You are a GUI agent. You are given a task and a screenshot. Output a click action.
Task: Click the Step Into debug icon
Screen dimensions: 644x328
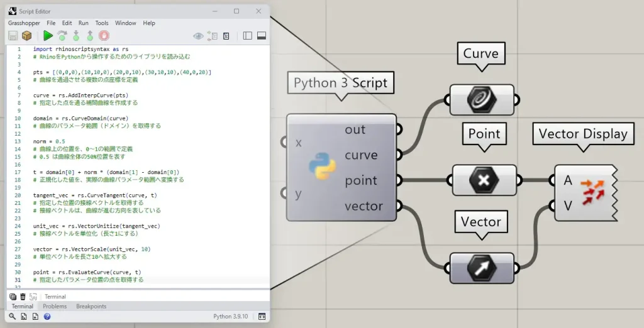(76, 36)
